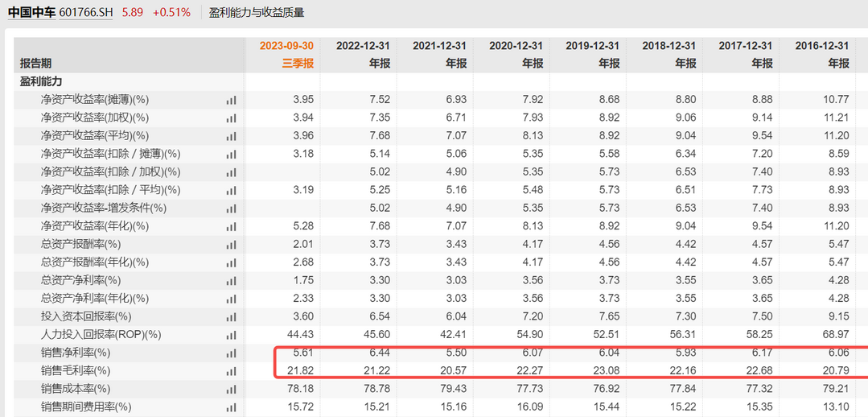
Task: Select 销售成本率 value 78.18
Action: coord(300,389)
